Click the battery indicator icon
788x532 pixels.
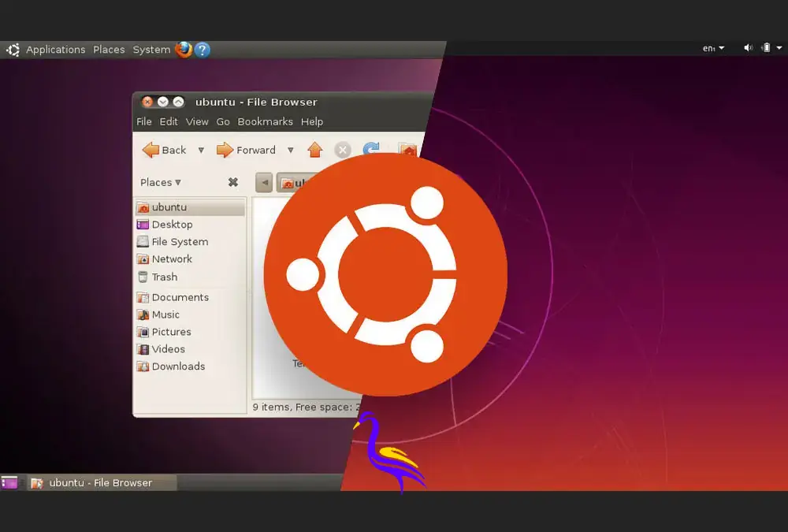tap(766, 48)
